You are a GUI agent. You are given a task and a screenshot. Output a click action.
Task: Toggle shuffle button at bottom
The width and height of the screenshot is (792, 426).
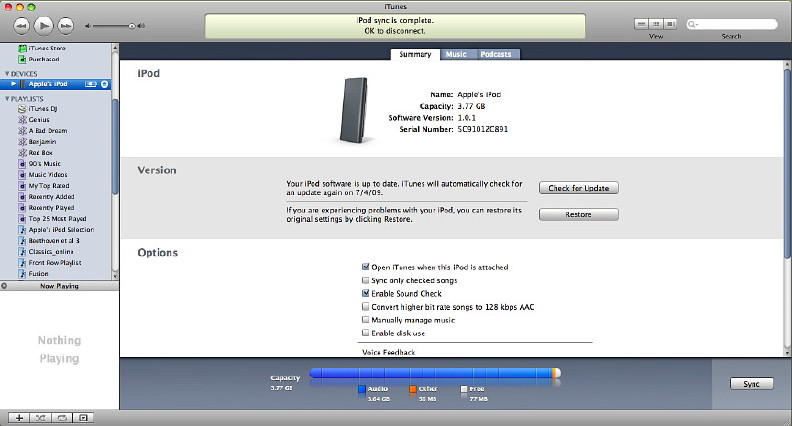tap(40, 418)
